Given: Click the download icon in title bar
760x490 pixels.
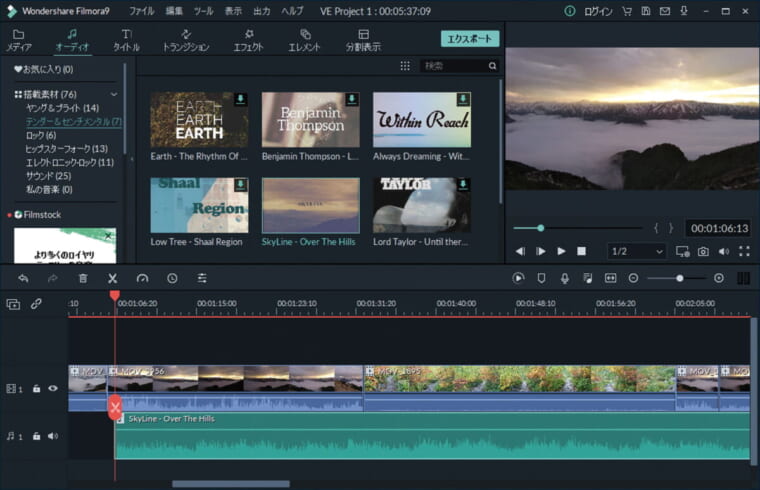Looking at the screenshot, I should click(x=684, y=11).
